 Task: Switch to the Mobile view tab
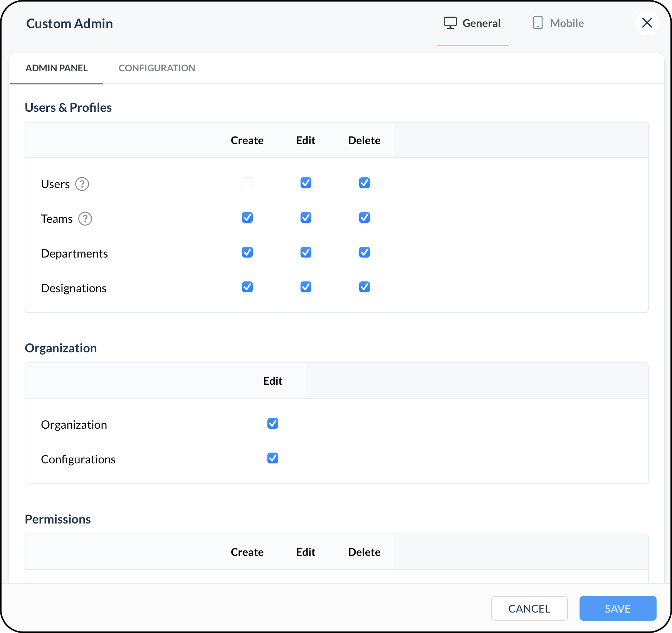tap(558, 23)
